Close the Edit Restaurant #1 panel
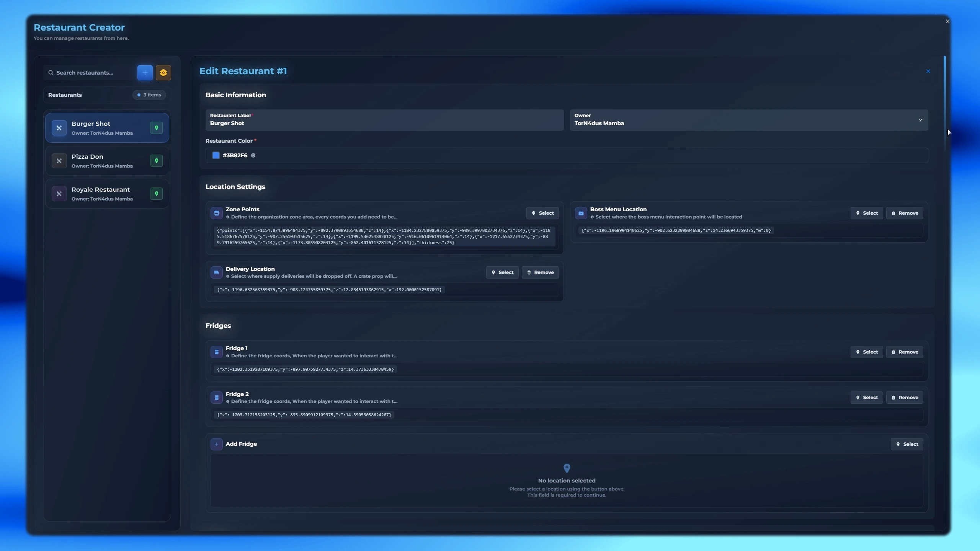 click(x=928, y=71)
